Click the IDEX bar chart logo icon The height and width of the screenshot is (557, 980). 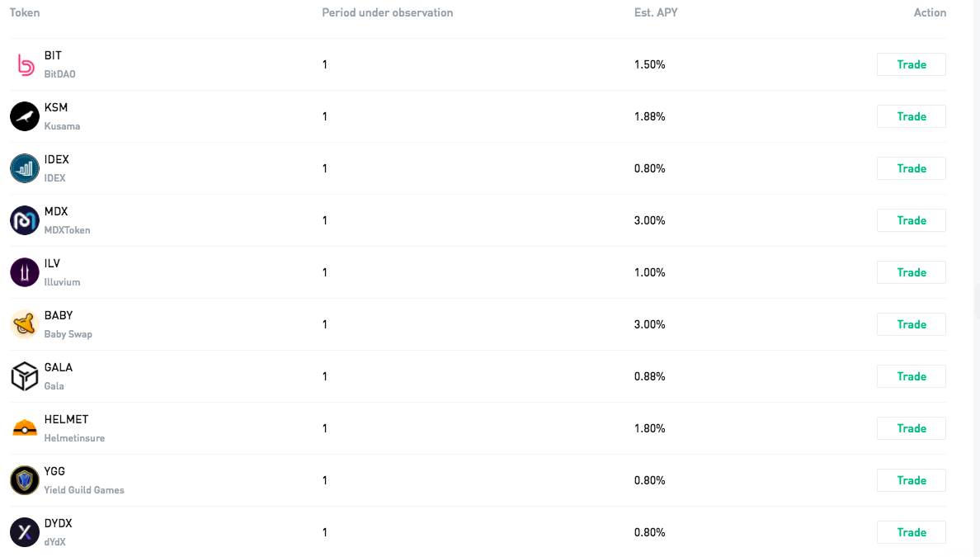tap(25, 168)
